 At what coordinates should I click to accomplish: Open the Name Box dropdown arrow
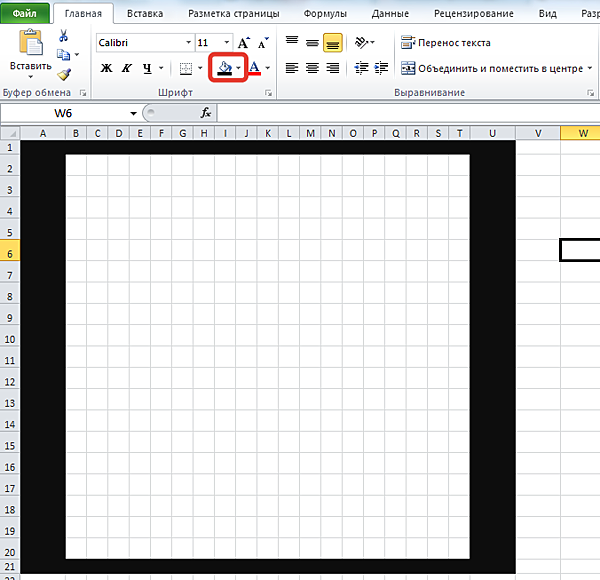[133, 113]
